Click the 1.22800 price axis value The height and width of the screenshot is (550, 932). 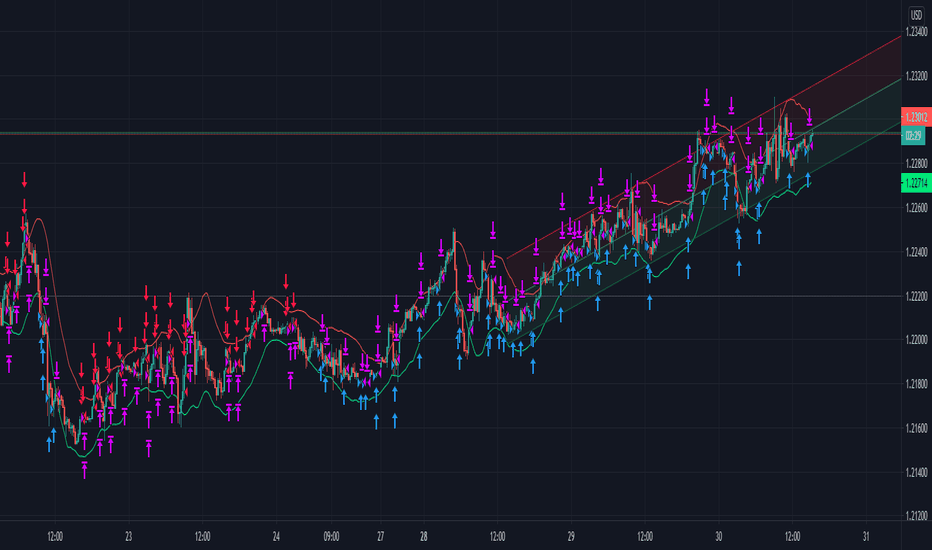[x=917, y=164]
